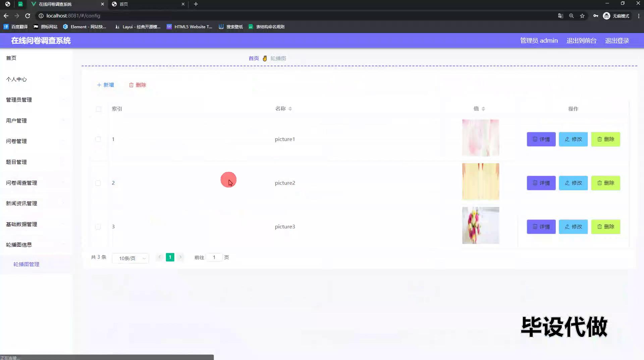This screenshot has height=360, width=644.
Task: Open the browser zoom magnifier icon
Action: pos(571,16)
